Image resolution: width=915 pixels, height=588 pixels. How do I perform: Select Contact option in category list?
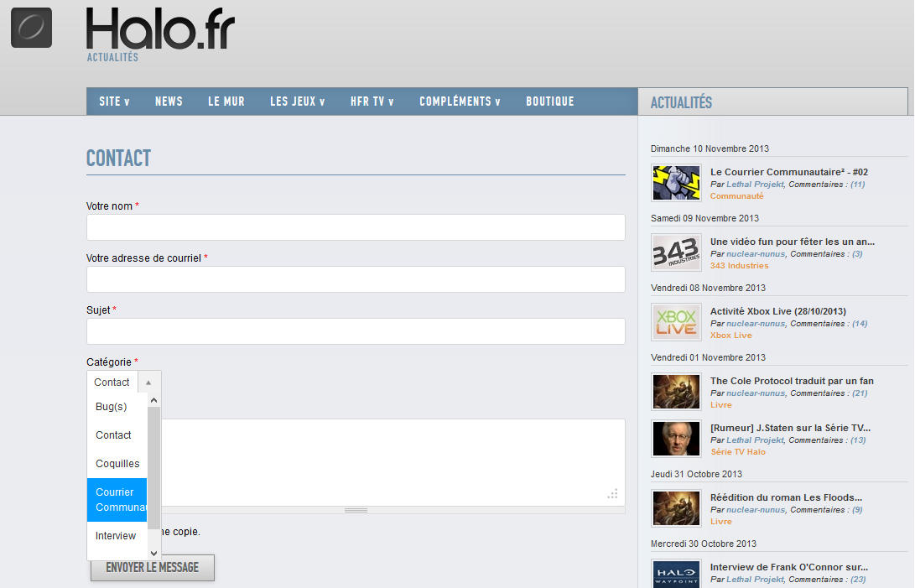[117, 435]
